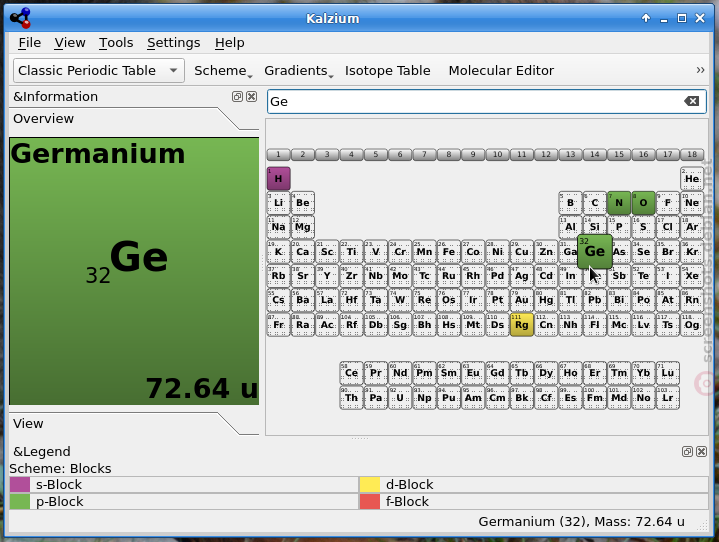Open the Scheme dropdown menu
Viewport: 719px width, 542px height.
coord(223,71)
